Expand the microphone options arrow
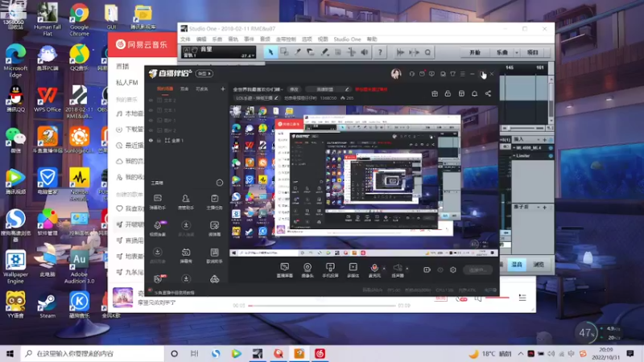Viewport: 644px width, 362px height. click(x=384, y=269)
